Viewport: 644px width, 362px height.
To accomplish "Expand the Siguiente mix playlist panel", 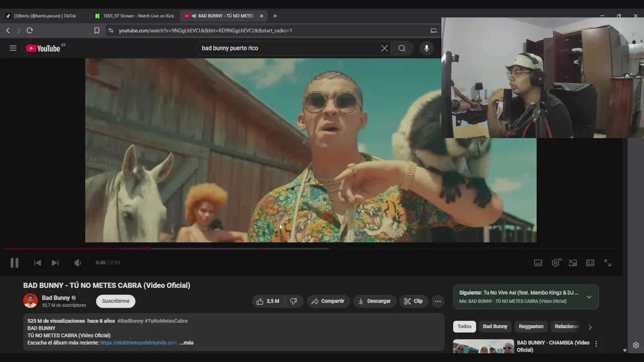I will 589,297.
